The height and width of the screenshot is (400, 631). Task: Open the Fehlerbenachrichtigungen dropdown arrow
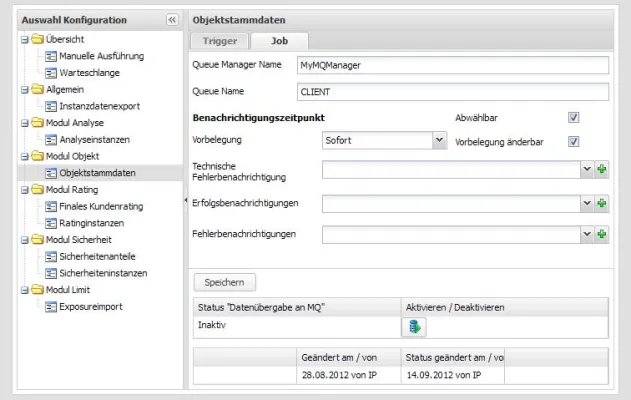pos(587,234)
